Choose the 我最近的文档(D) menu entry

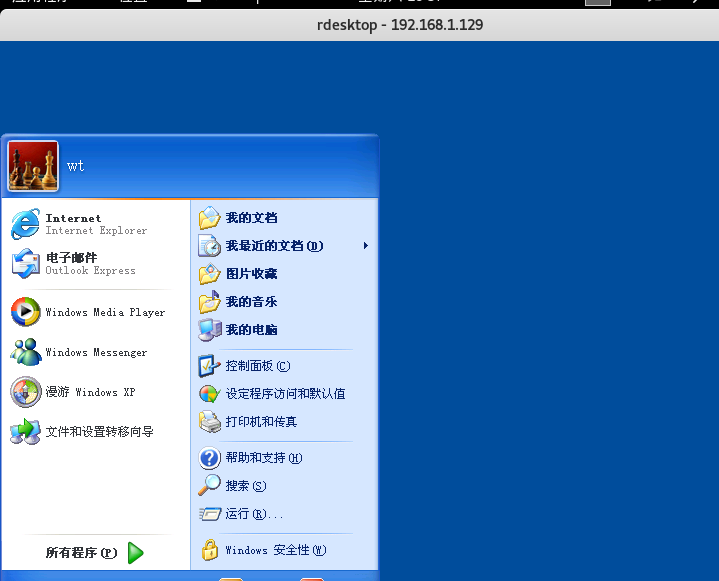tap(274, 246)
